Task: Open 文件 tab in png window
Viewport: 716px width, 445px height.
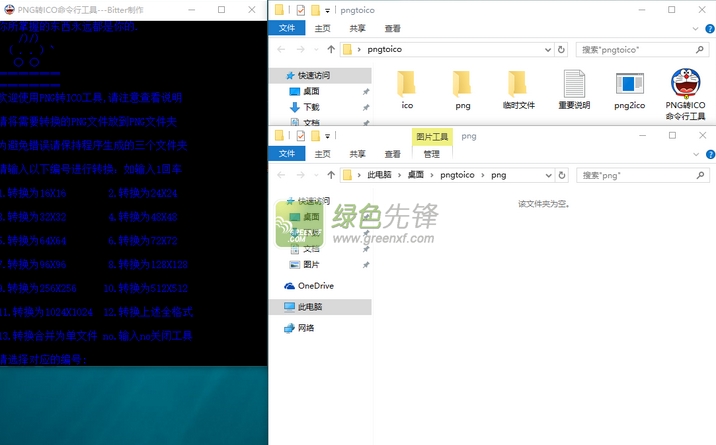Action: click(x=286, y=154)
